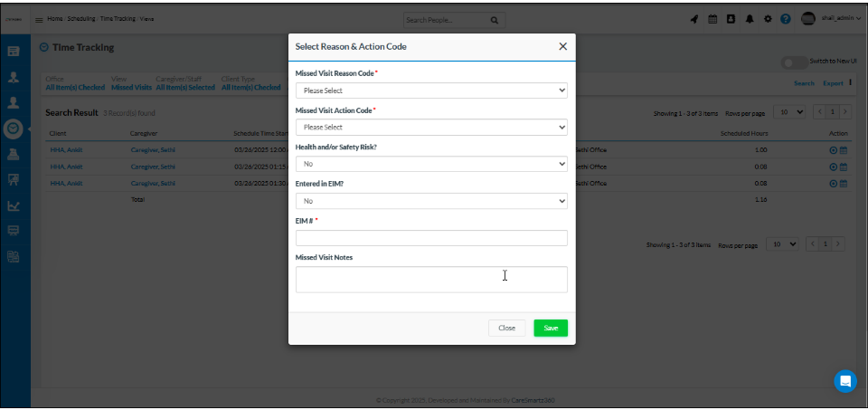Close the Select Reason & Action Code dialog

coord(562,46)
